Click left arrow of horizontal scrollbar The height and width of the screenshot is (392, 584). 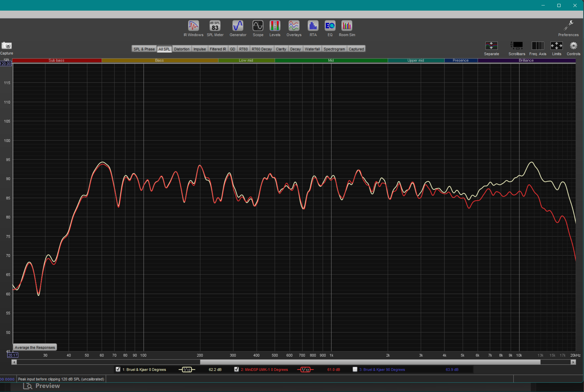click(14, 362)
